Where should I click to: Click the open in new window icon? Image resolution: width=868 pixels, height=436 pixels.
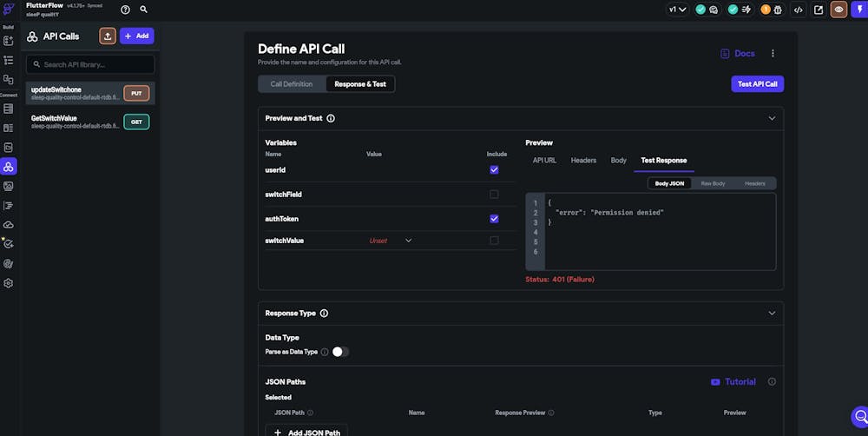819,10
